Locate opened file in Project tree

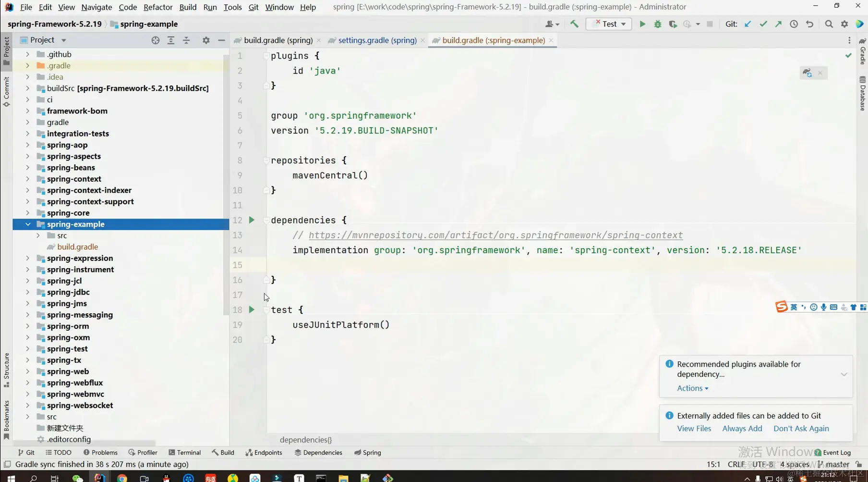[x=155, y=40]
